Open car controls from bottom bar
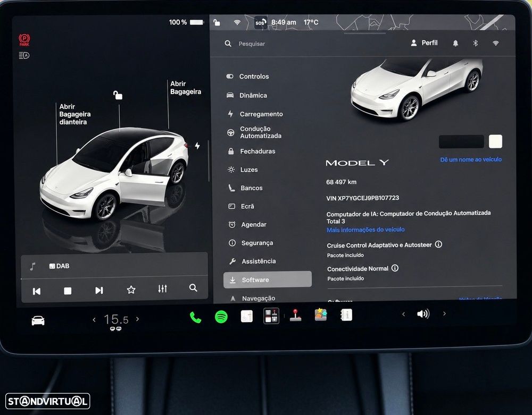The image size is (532, 415). [38, 320]
